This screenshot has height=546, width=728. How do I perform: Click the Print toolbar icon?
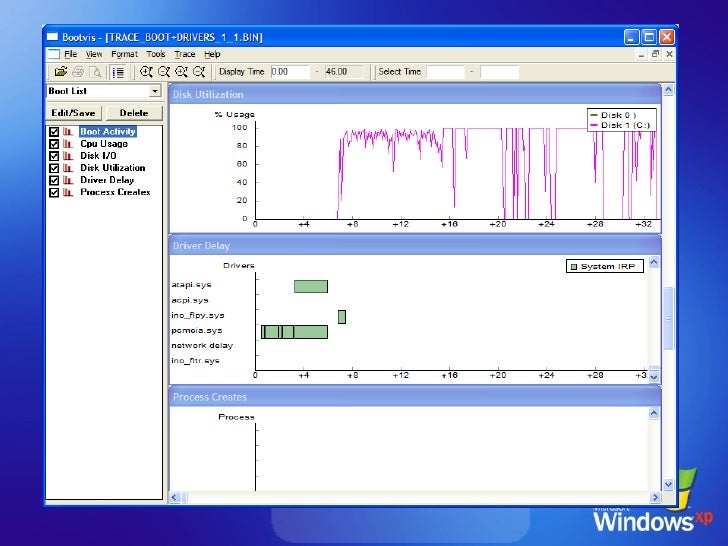(77, 72)
